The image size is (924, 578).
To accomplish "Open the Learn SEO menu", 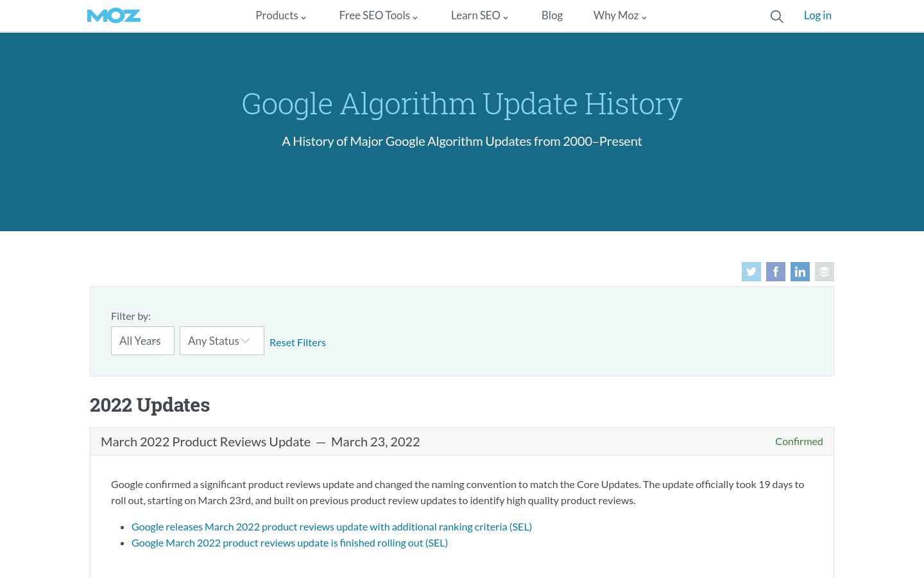I will [x=479, y=15].
